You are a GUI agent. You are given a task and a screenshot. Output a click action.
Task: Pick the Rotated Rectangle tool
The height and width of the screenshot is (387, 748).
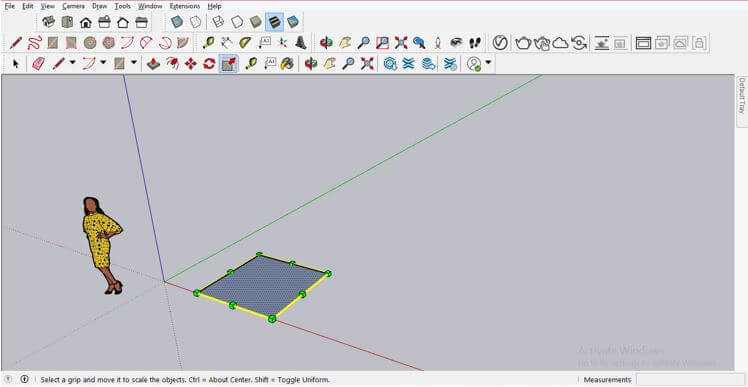71,43
